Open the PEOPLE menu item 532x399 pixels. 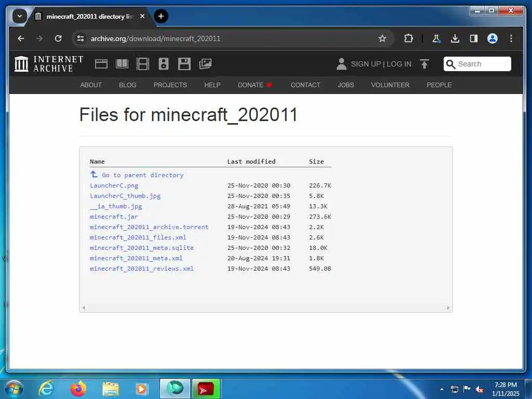[x=439, y=85]
